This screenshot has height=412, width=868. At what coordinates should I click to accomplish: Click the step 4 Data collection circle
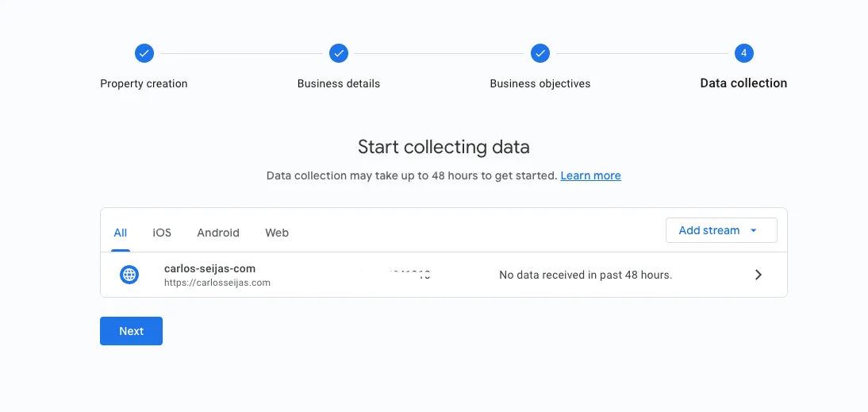point(743,53)
